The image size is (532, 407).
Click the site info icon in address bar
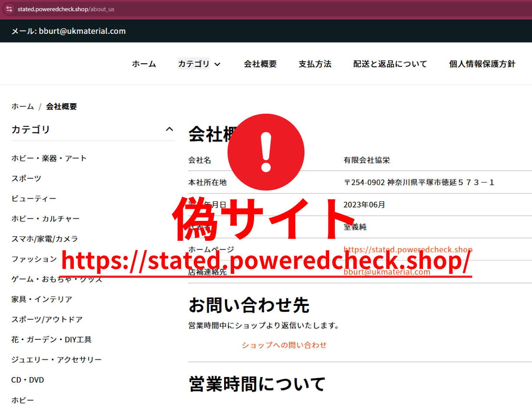(x=9, y=9)
